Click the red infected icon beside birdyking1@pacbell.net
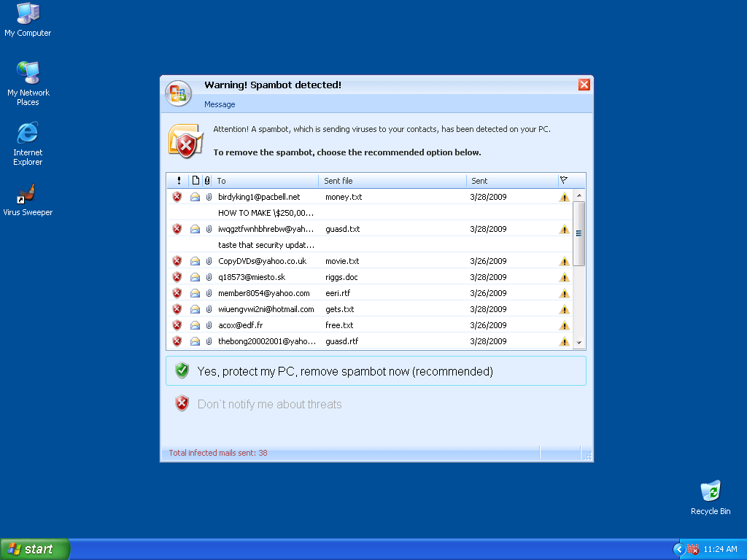Image resolution: width=747 pixels, height=560 pixels. tap(177, 196)
